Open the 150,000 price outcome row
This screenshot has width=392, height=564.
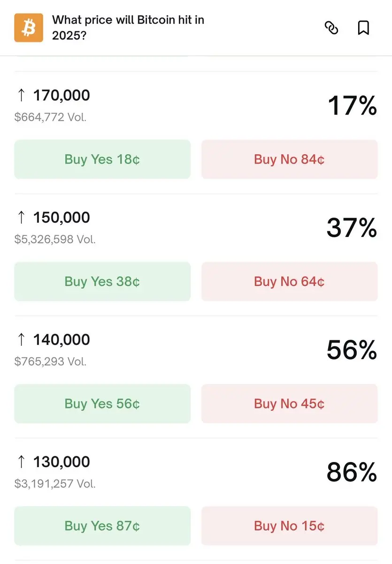(61, 218)
